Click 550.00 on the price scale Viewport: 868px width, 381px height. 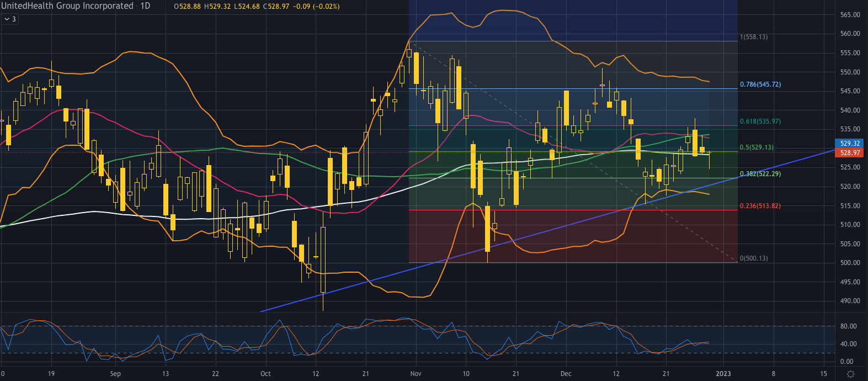pos(850,72)
